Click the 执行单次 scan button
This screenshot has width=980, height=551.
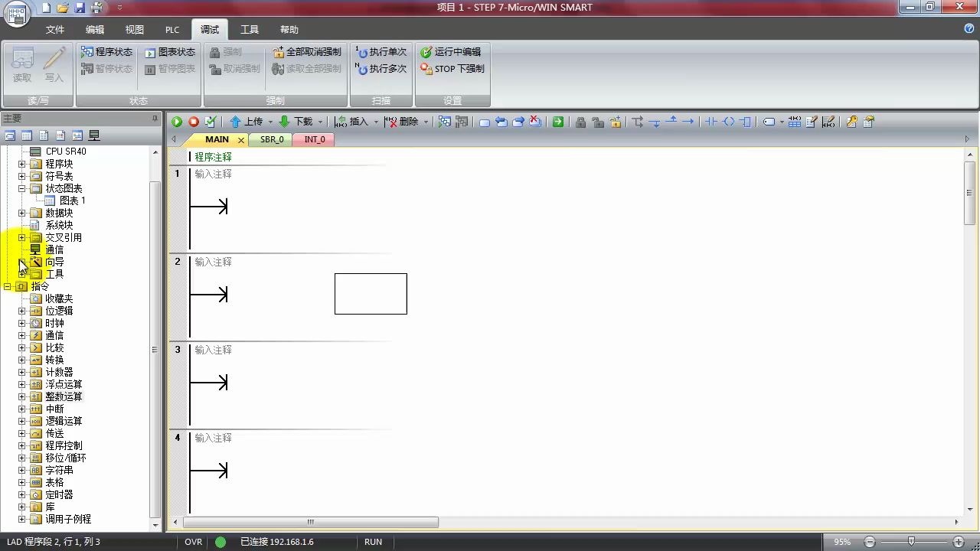point(381,52)
